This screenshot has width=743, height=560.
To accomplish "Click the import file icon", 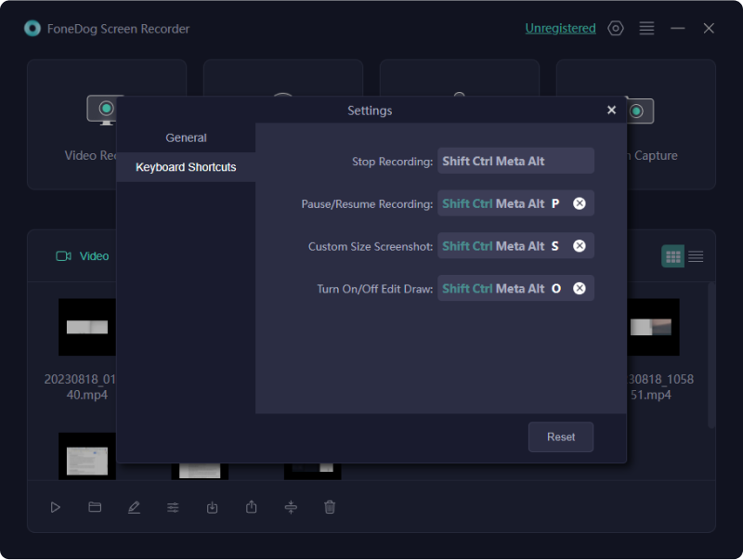I will 213,507.
